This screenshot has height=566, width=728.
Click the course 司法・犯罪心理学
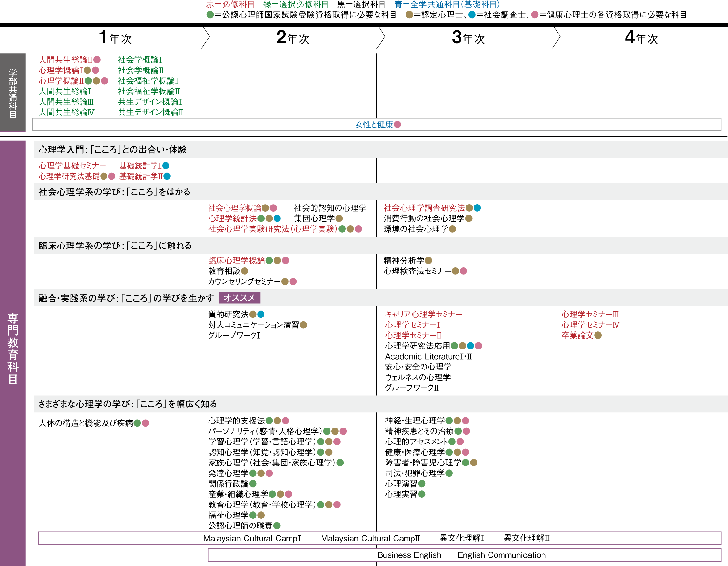coord(415,473)
